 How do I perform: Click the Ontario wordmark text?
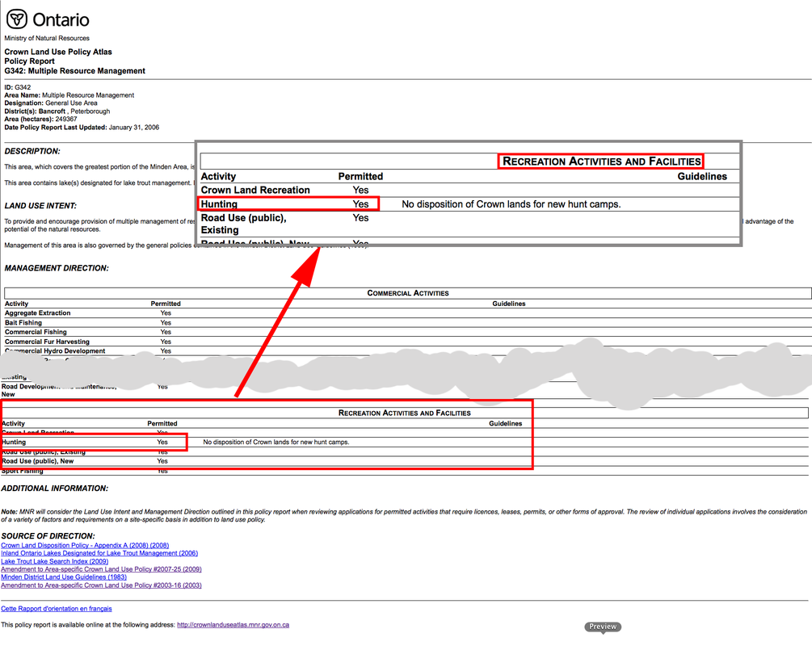[61, 19]
